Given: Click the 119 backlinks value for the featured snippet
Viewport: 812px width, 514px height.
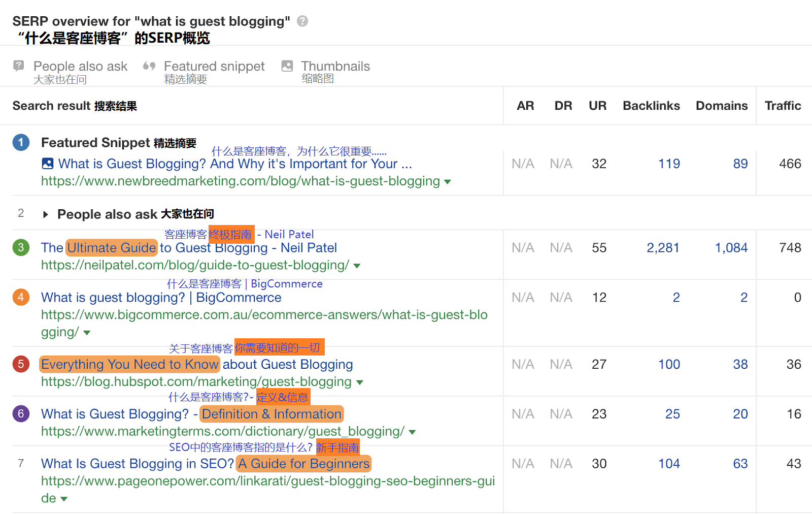Looking at the screenshot, I should 669,164.
